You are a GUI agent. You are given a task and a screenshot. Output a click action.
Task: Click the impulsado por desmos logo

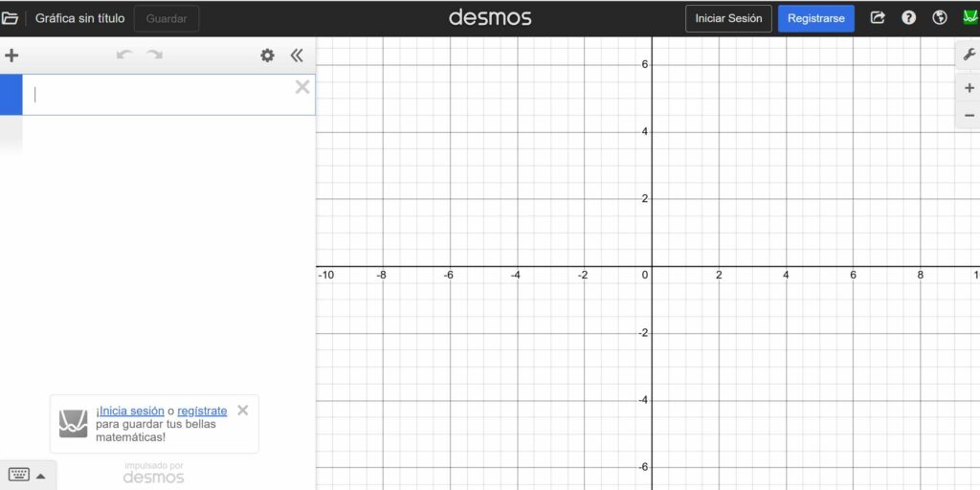pos(154,473)
